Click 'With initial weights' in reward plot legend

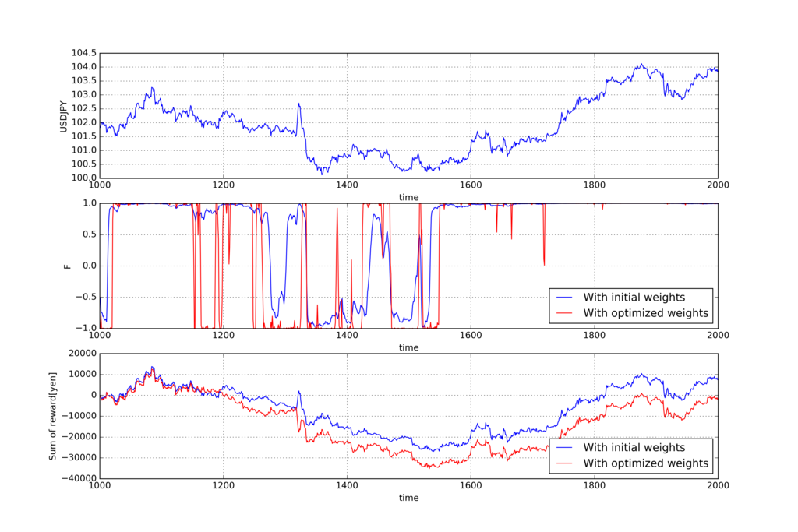pos(634,448)
